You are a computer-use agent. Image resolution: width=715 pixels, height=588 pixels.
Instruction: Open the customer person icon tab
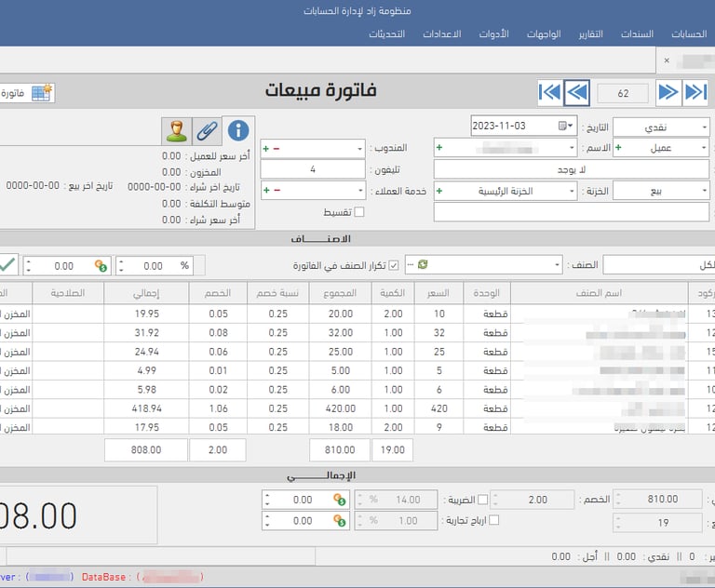[x=177, y=131]
